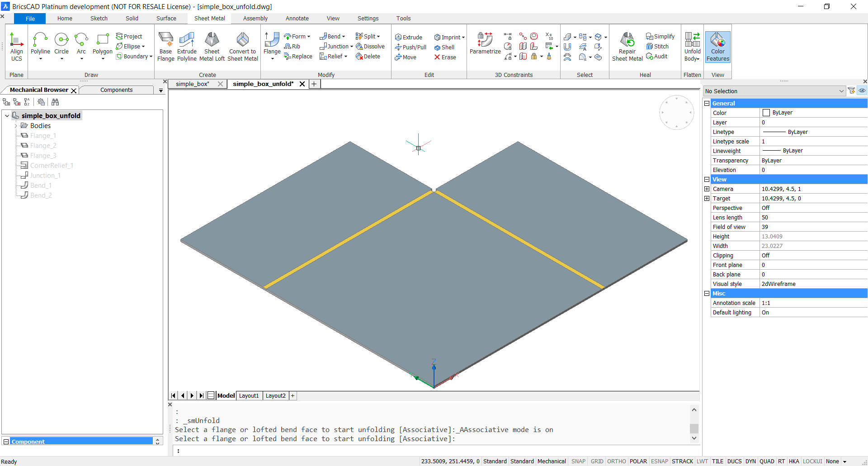Screen dimensions: 868x466
Task: Click the command line input field
Action: pos(434,451)
